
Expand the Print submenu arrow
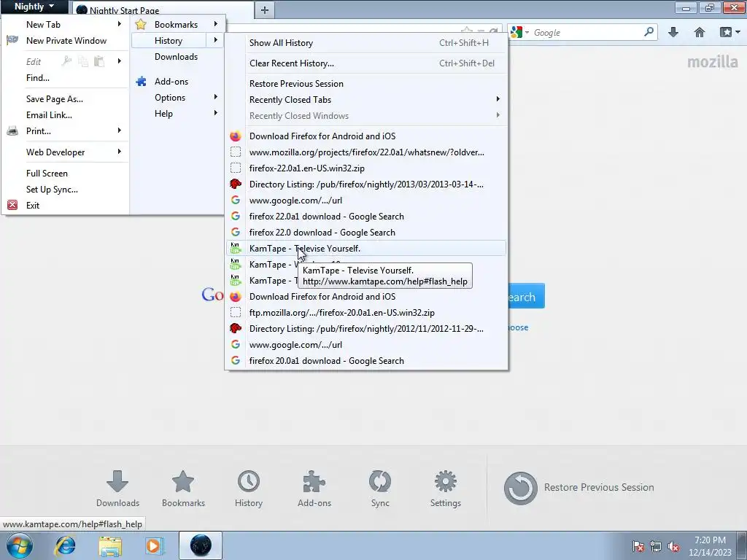[x=119, y=131]
